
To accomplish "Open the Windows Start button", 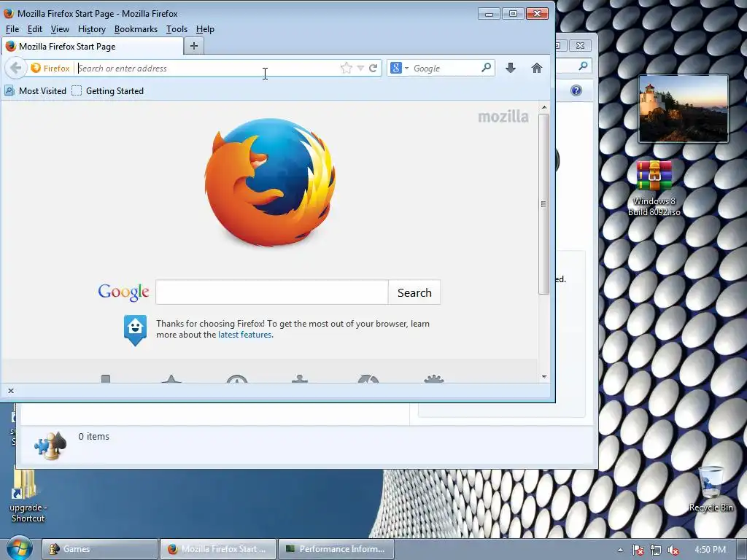I will pyautogui.click(x=20, y=548).
